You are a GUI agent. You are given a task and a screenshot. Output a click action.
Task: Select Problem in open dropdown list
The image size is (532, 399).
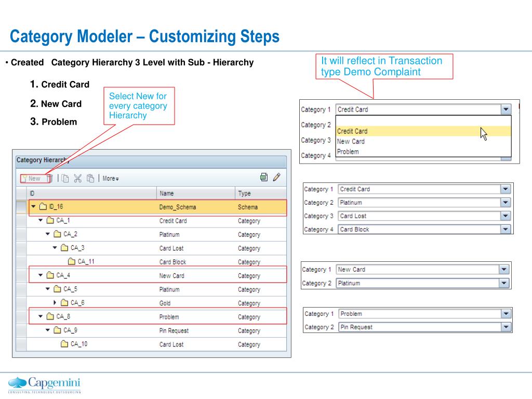423,152
